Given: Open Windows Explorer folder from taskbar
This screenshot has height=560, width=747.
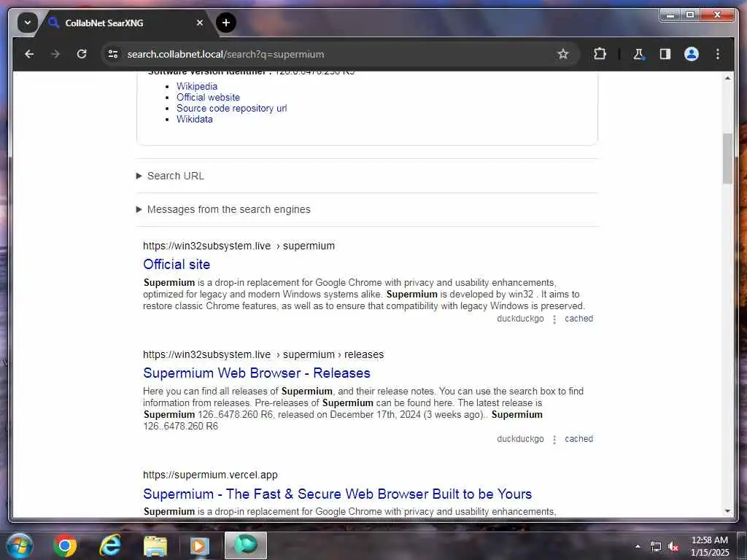Looking at the screenshot, I should tap(155, 545).
